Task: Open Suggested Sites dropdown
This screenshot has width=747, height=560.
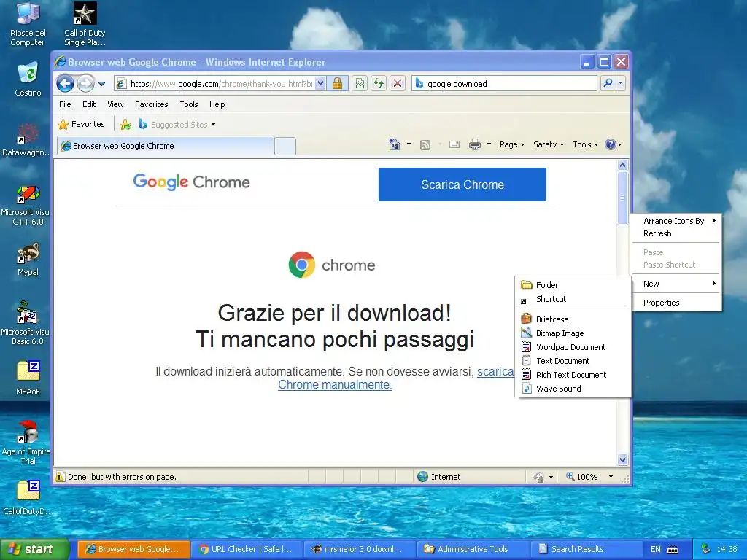Action: click(x=177, y=125)
